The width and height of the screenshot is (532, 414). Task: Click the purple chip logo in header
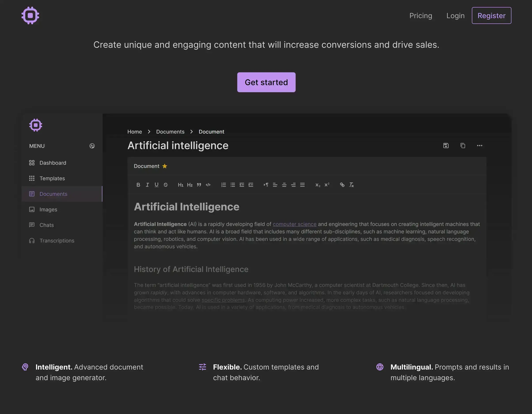click(x=30, y=15)
